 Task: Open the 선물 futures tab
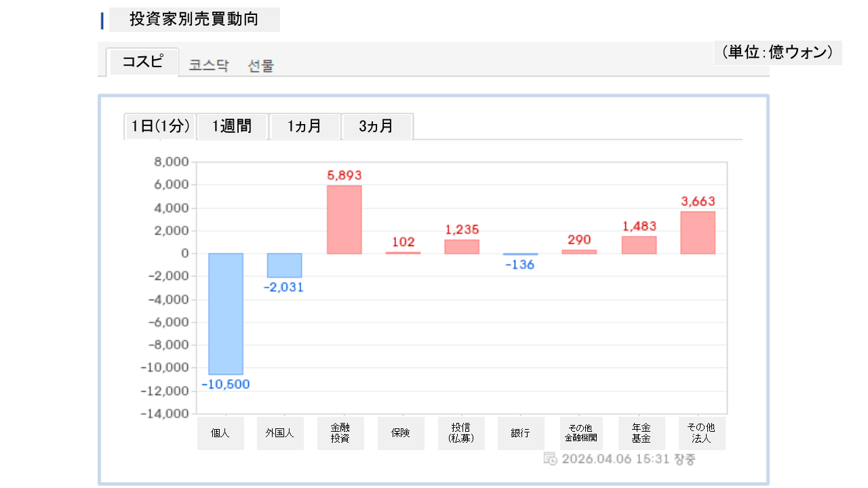point(261,66)
